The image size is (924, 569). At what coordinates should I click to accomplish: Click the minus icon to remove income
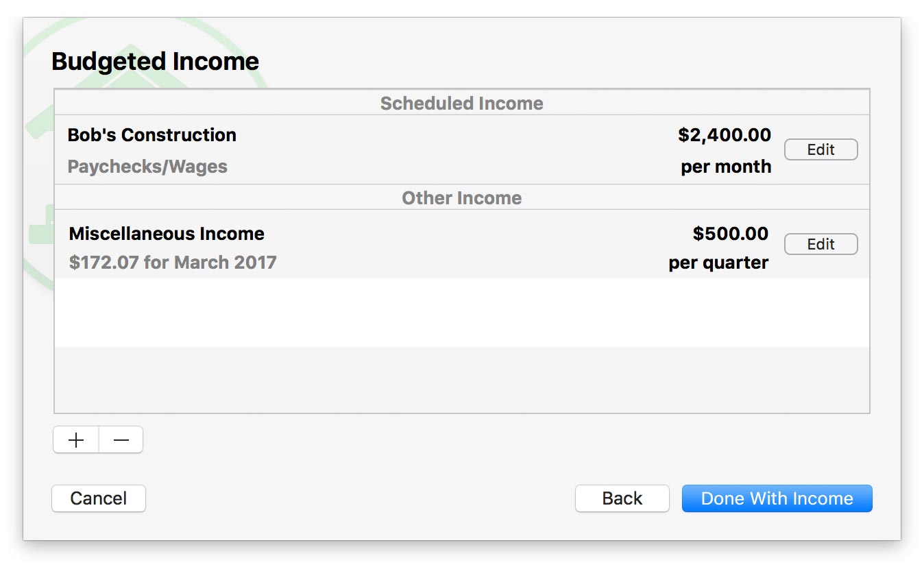click(x=121, y=440)
